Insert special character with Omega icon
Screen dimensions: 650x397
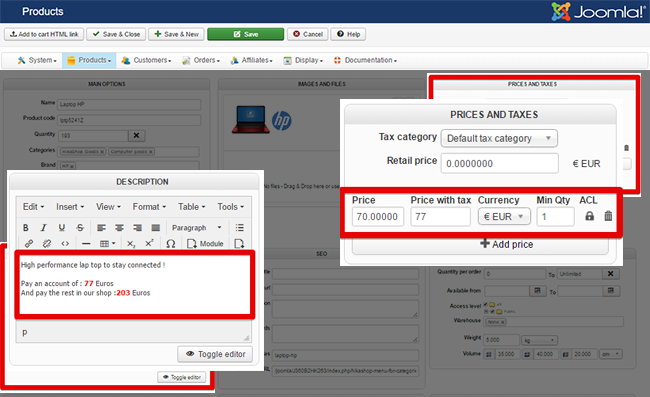(170, 243)
